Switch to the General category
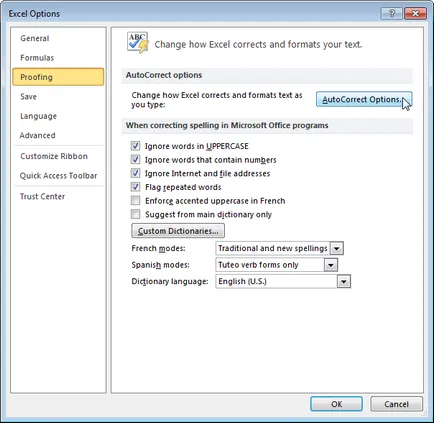Screen dimensions: 434x423 35,38
